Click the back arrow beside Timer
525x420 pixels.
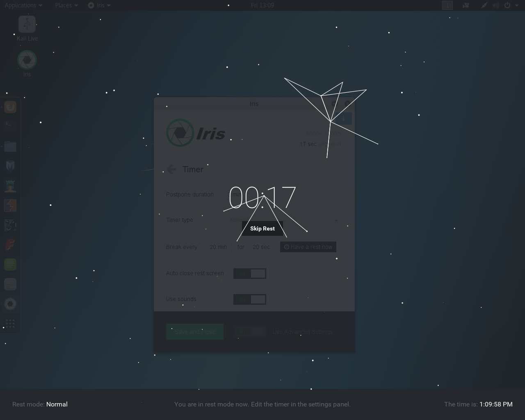click(171, 169)
